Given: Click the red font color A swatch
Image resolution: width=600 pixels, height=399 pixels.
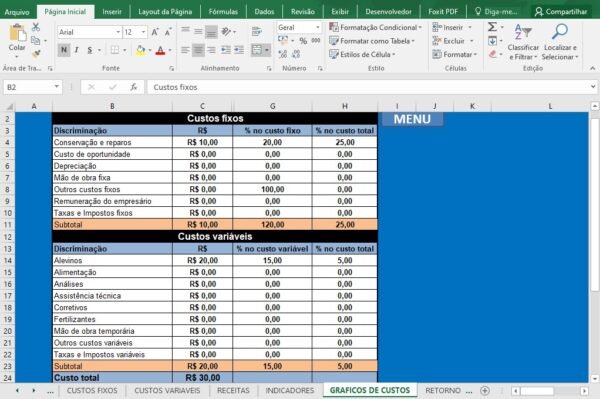Looking at the screenshot, I should [160, 50].
